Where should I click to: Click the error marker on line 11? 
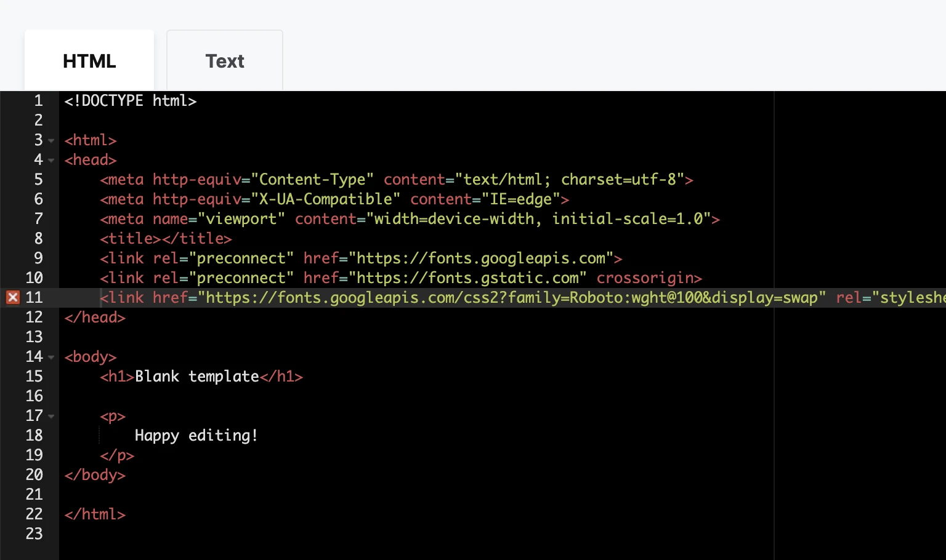coord(12,298)
